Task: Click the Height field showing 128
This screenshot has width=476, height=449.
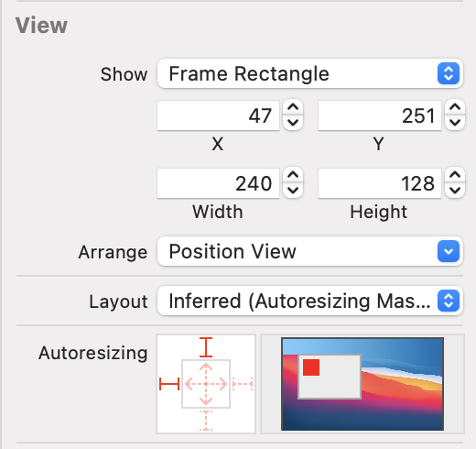Action: [x=380, y=183]
